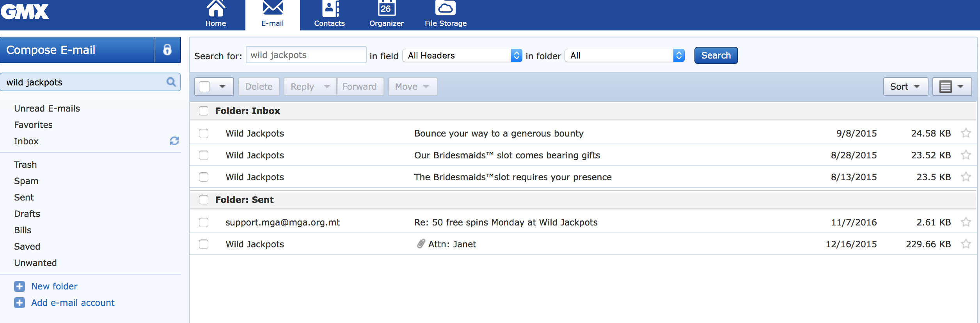Open the E-mail envelope icon
Image resolution: width=980 pixels, height=323 pixels.
click(273, 8)
